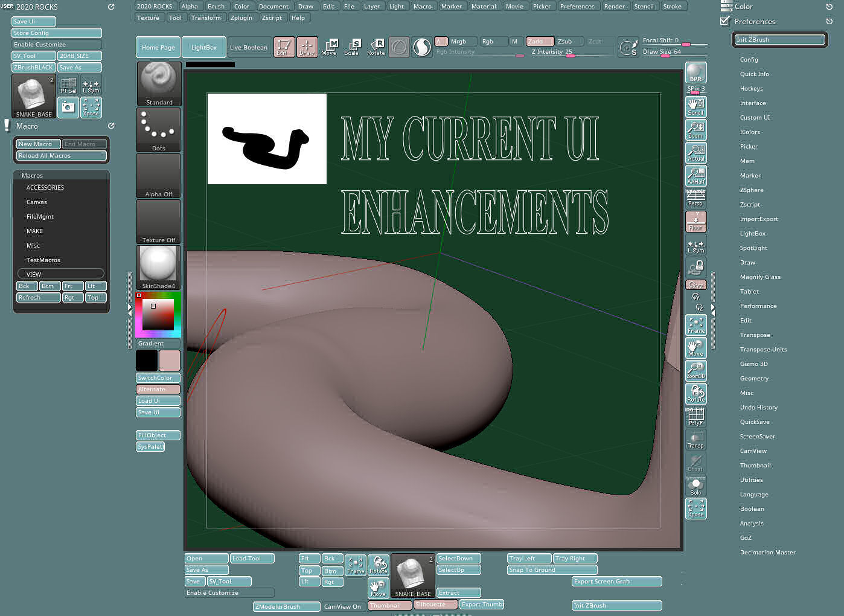Toggle the Transp transparency icon

[x=695, y=439]
